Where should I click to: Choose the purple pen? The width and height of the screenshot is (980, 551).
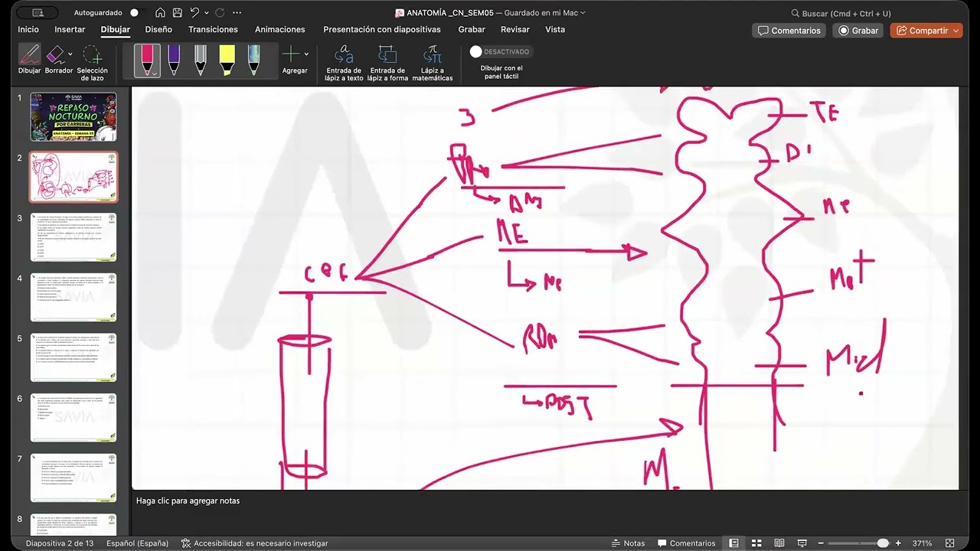174,60
